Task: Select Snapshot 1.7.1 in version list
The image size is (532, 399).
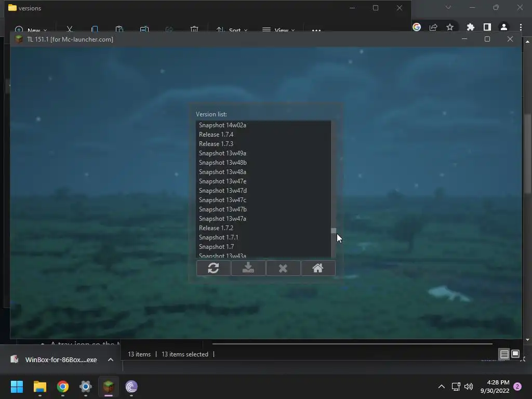Action: tap(263, 237)
